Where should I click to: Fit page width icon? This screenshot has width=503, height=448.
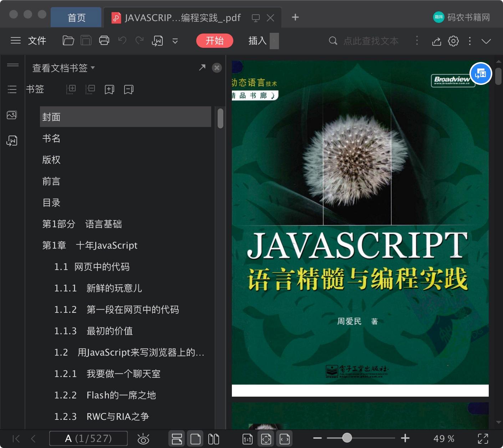click(285, 439)
